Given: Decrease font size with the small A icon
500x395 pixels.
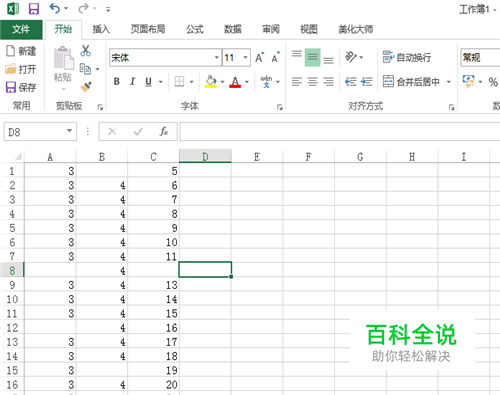Looking at the screenshot, I should (276, 57).
